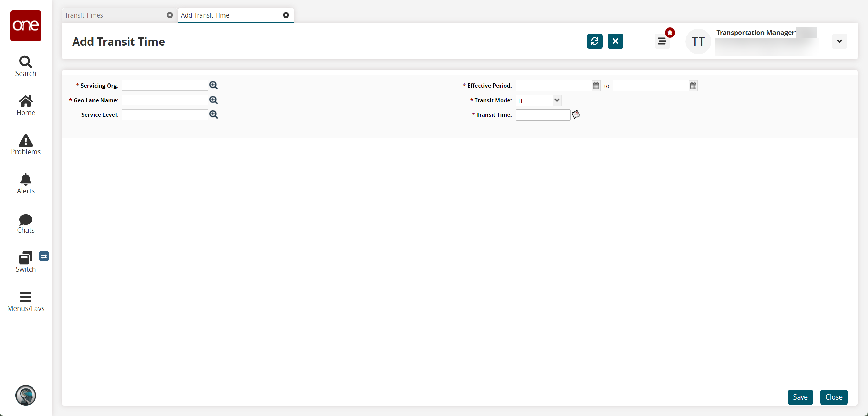
Task: Click the Servicing Org search icon
Action: [x=213, y=85]
